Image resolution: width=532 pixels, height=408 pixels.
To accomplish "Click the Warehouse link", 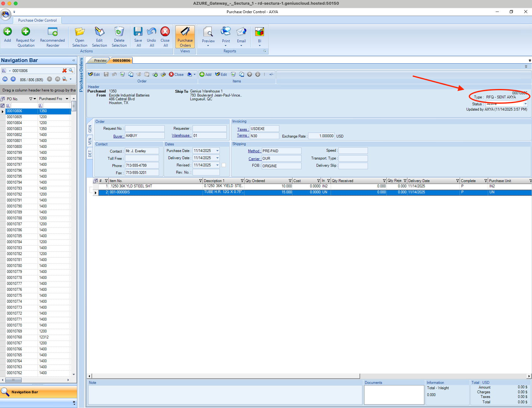I will coord(181,136).
